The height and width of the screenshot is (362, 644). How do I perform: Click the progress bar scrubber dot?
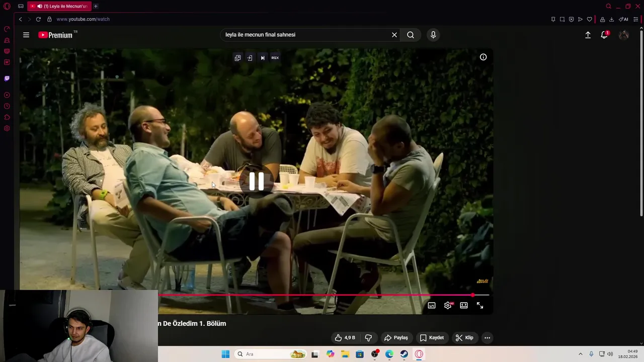point(472,295)
